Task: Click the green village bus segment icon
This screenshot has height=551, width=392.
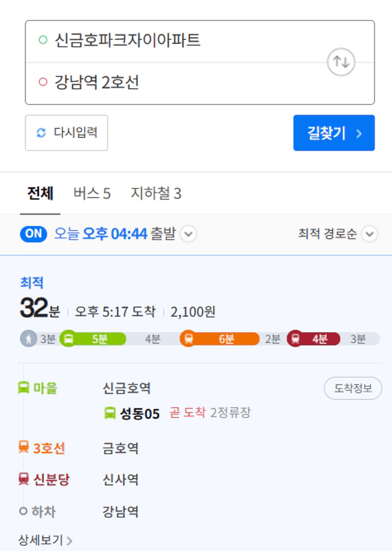Action: coord(69,339)
